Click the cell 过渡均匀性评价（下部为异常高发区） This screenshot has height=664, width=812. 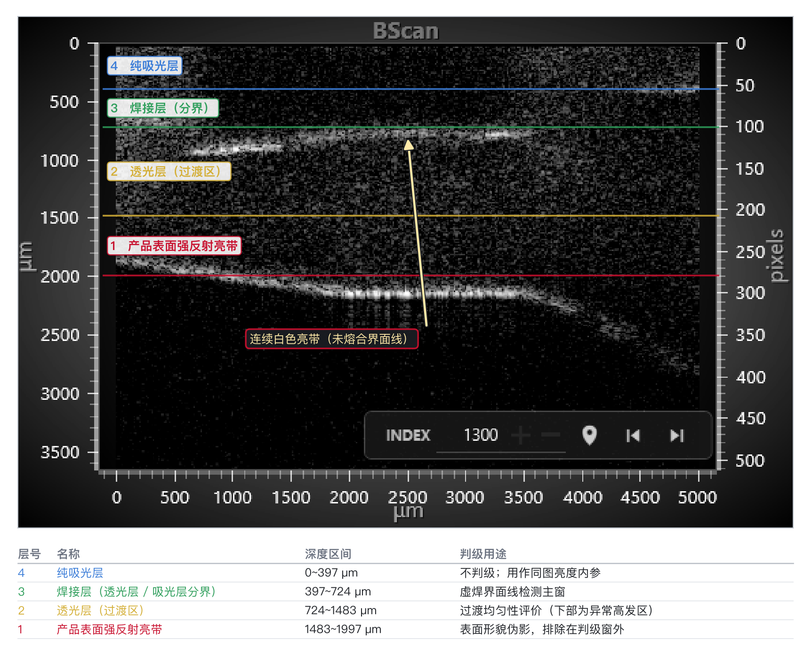point(557,610)
